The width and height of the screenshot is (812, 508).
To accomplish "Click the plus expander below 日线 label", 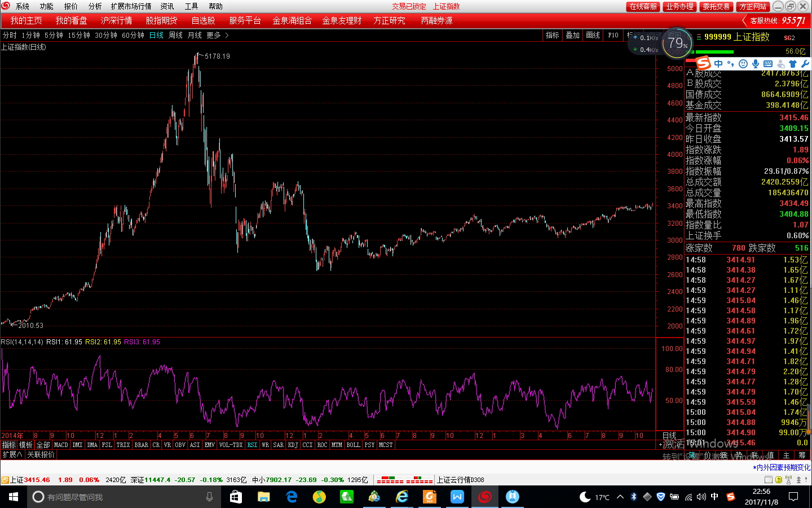I will pos(660,445).
